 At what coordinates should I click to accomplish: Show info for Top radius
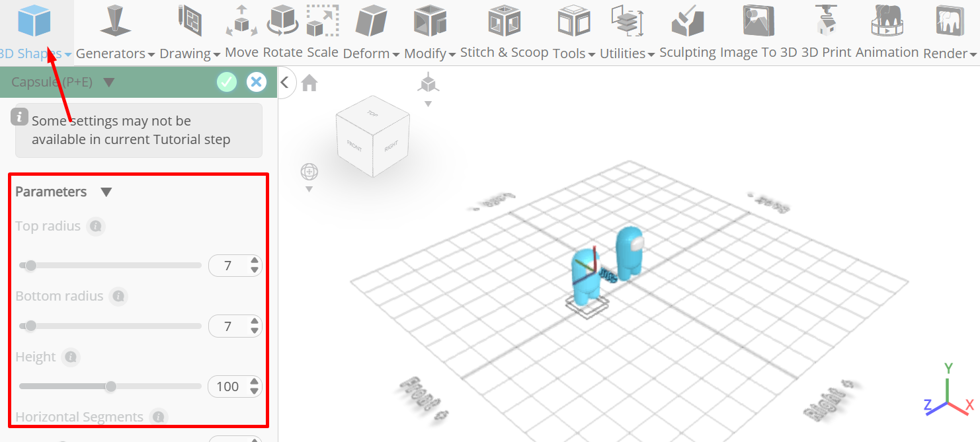(96, 227)
